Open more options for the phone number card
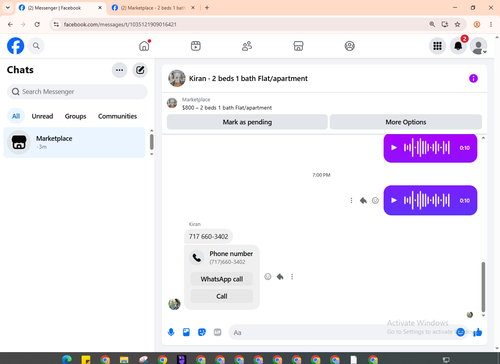This screenshot has height=364, width=500. point(292,276)
